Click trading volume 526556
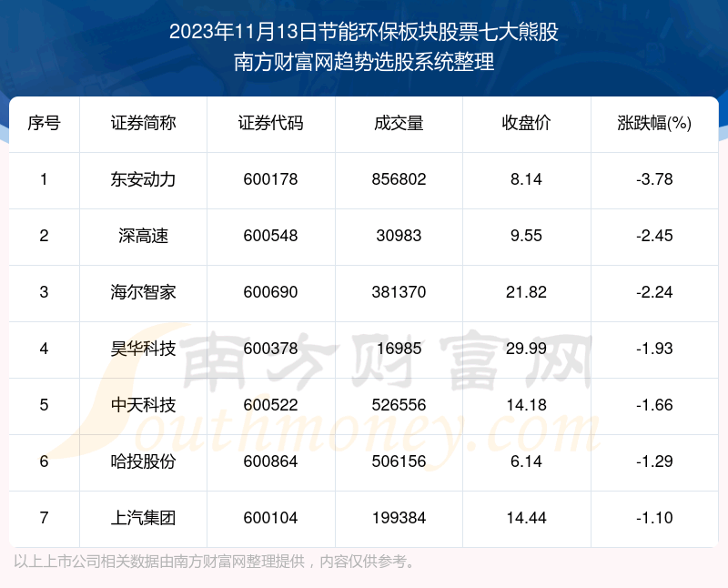The image size is (728, 588). coord(399,405)
